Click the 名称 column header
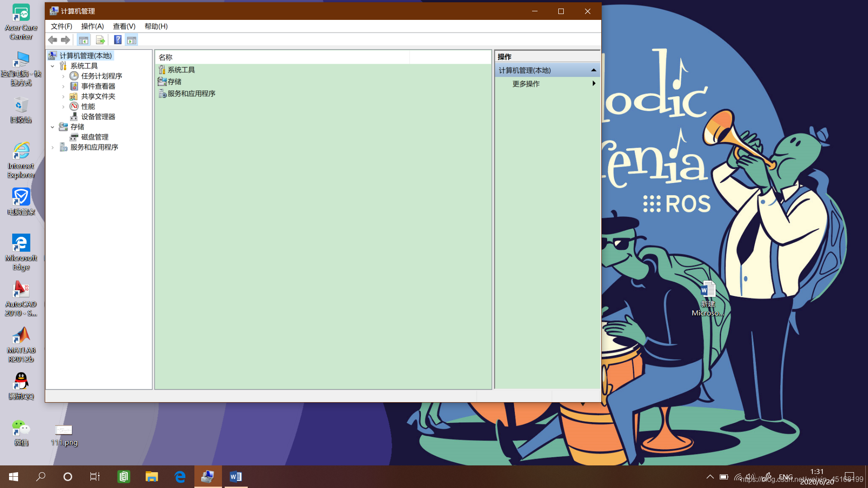 coord(165,57)
